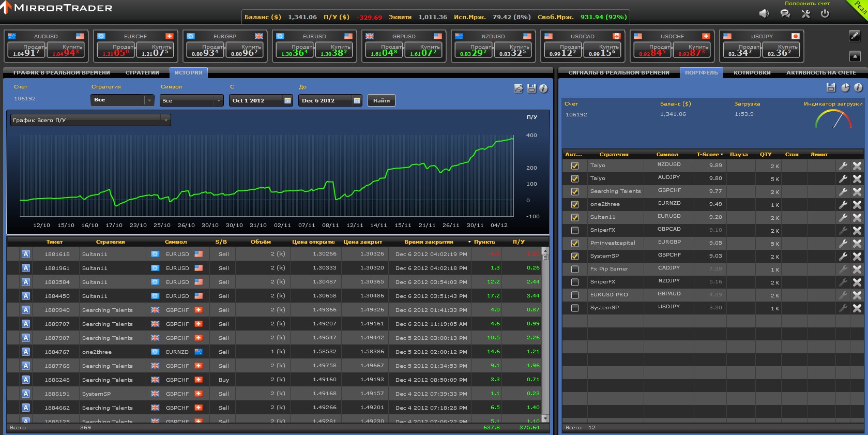Open the Стратегия filter dropdown
868x435 pixels.
(x=123, y=100)
